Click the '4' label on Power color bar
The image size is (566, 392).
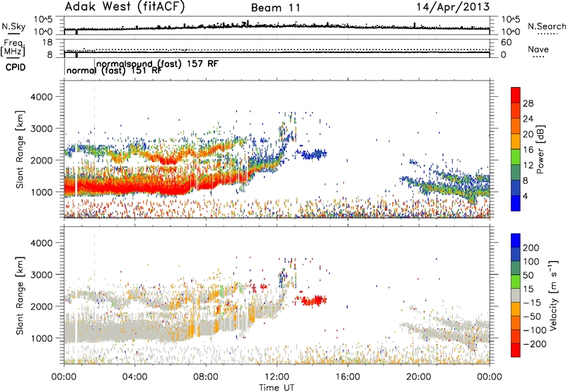click(x=526, y=196)
